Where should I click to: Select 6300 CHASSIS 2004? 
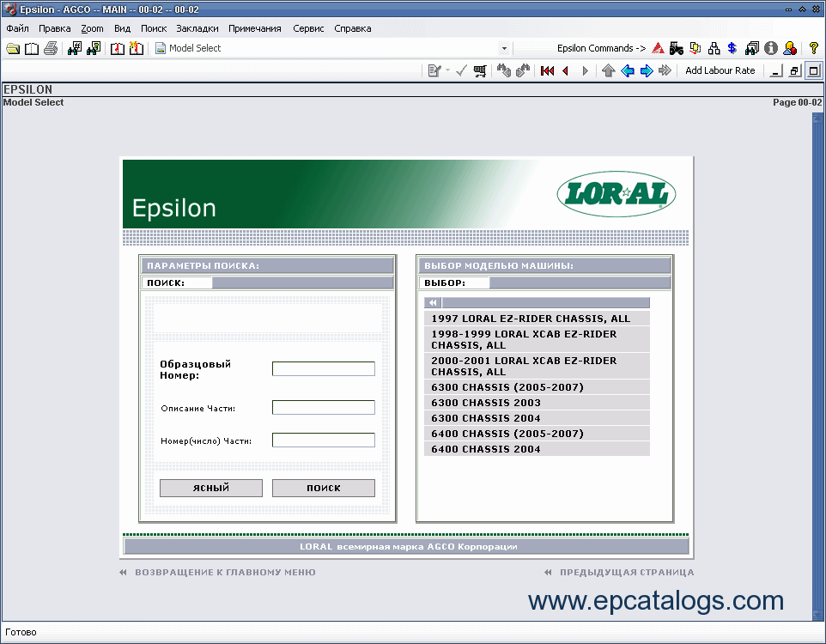click(x=537, y=418)
